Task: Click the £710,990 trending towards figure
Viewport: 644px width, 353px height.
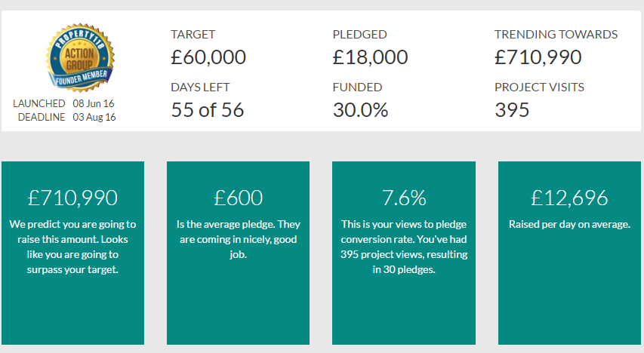Action: (x=538, y=57)
